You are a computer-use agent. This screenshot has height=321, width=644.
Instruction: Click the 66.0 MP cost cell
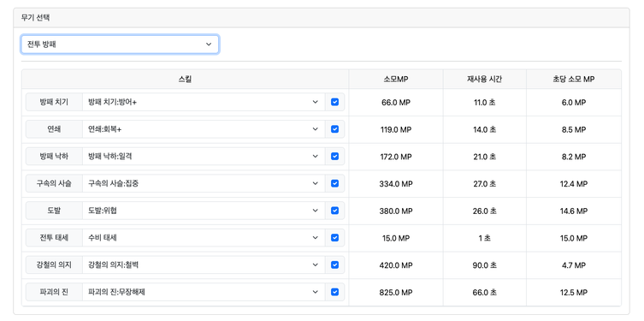point(396,103)
